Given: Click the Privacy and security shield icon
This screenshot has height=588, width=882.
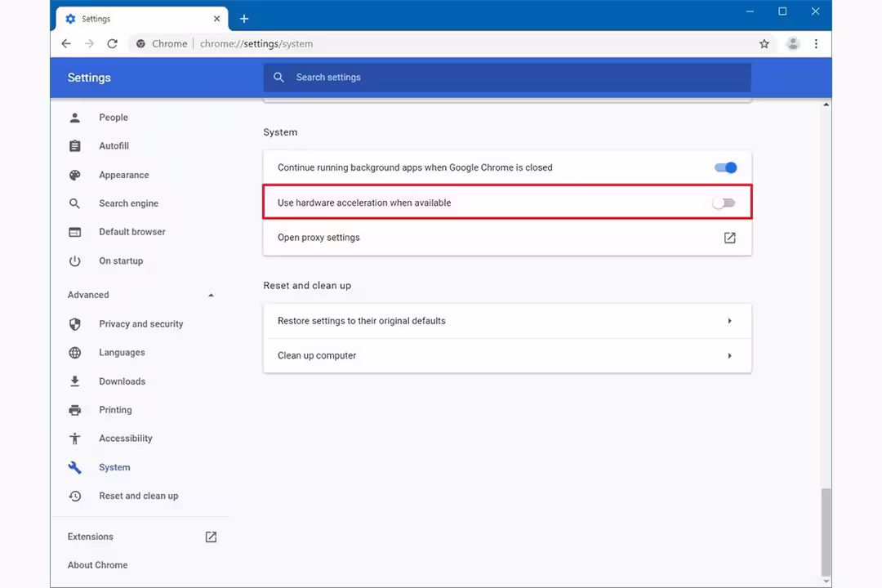Looking at the screenshot, I should point(75,324).
